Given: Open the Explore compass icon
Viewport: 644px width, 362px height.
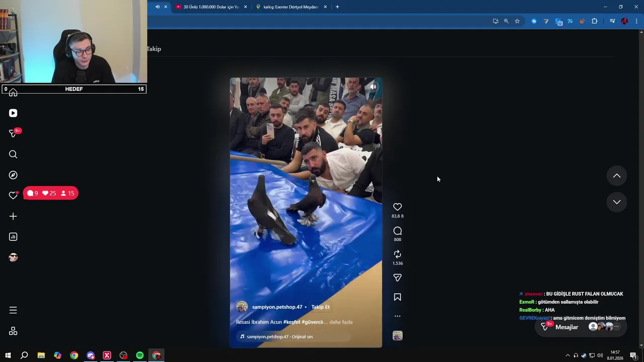Looking at the screenshot, I should click(13, 175).
